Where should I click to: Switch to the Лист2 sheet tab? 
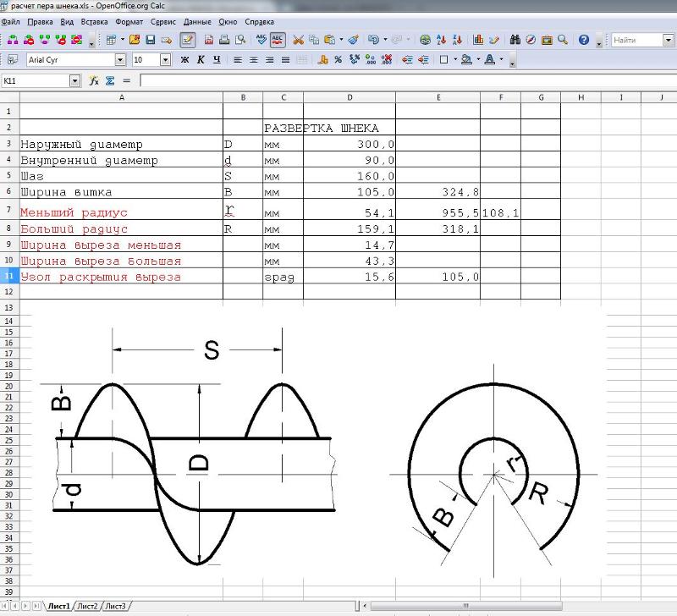point(88,606)
